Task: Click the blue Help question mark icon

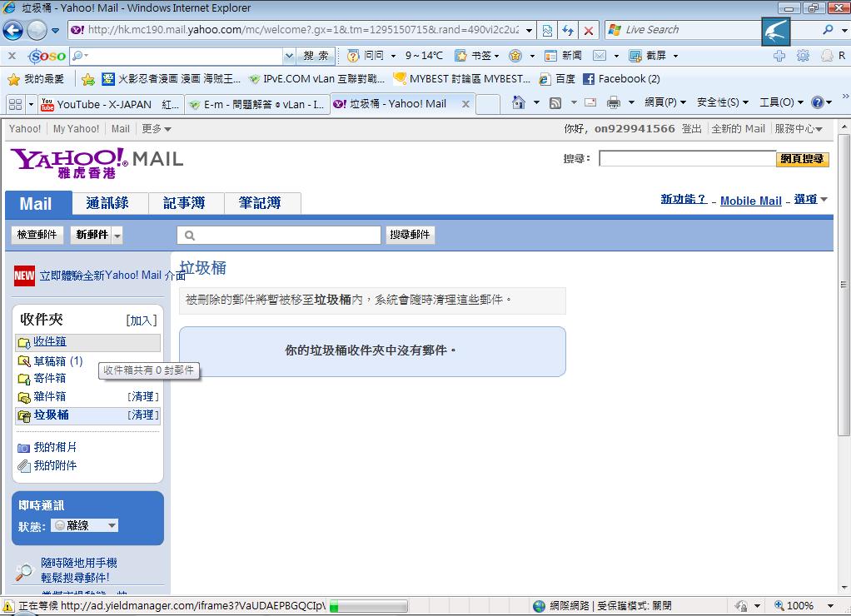Action: pos(818,102)
